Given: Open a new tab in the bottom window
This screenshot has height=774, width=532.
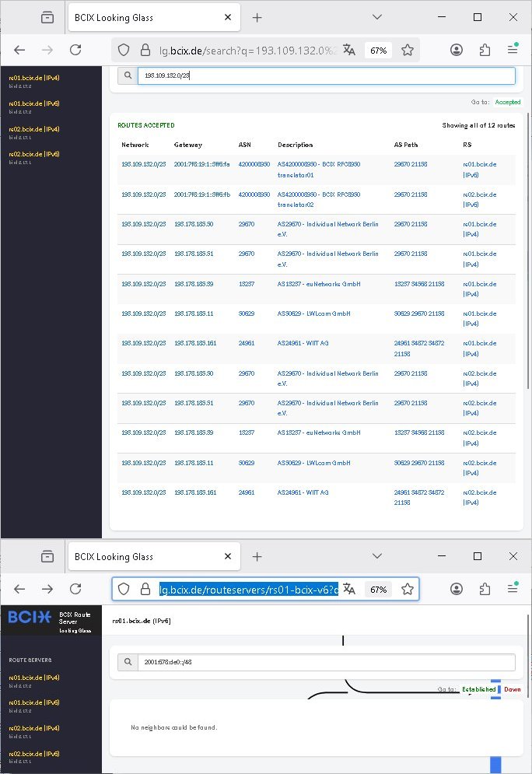Looking at the screenshot, I should pos(257,557).
